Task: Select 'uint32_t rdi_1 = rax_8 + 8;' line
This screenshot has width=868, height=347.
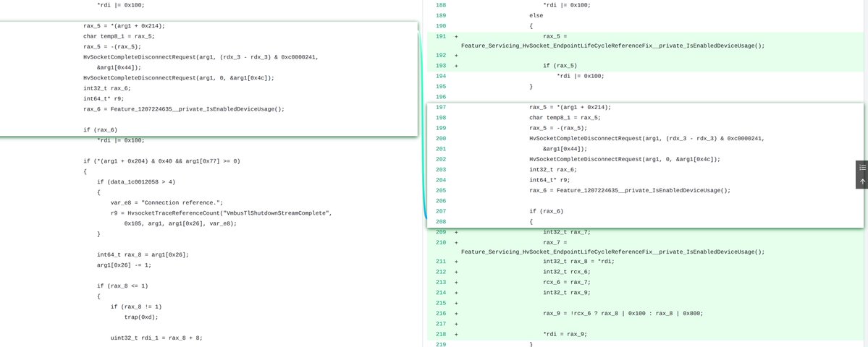Action: tap(156, 338)
